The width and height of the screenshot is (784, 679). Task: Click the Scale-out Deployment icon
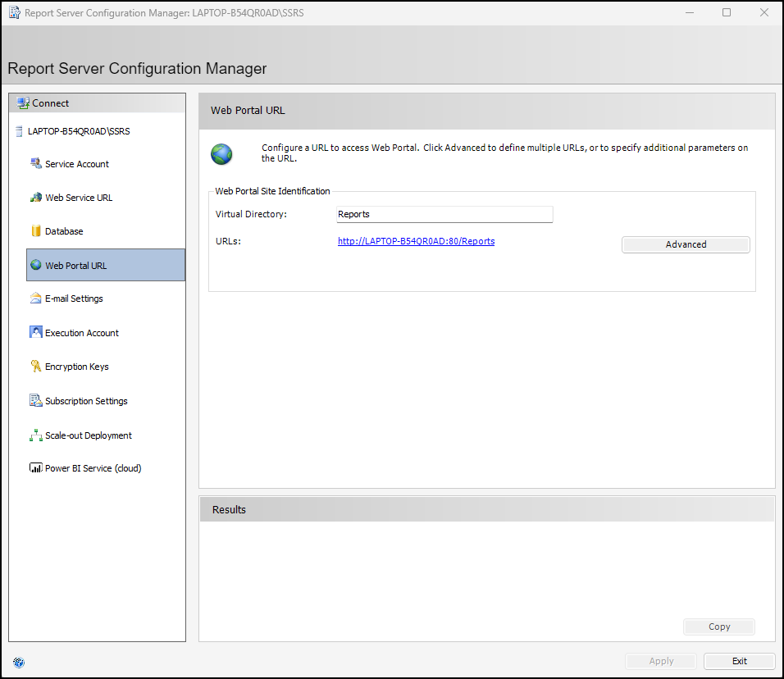click(x=35, y=435)
